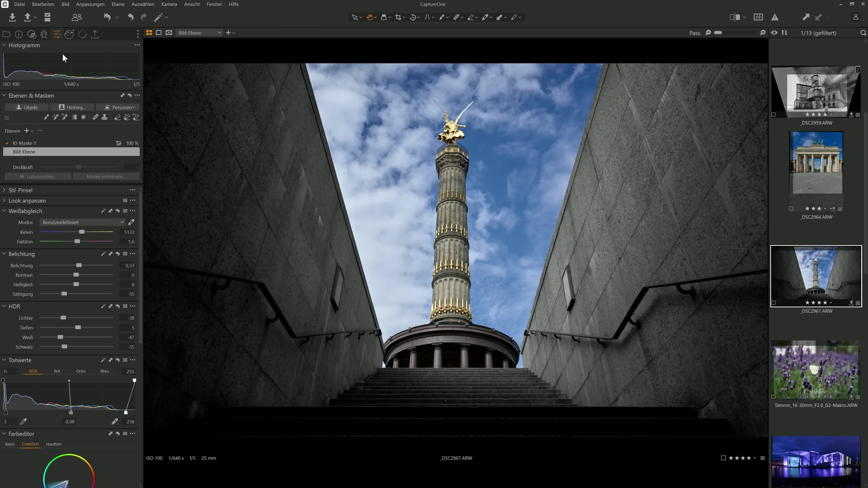Viewport: 868px width, 488px height.
Task: Open the metadata info tool tab
Action: coord(19,34)
